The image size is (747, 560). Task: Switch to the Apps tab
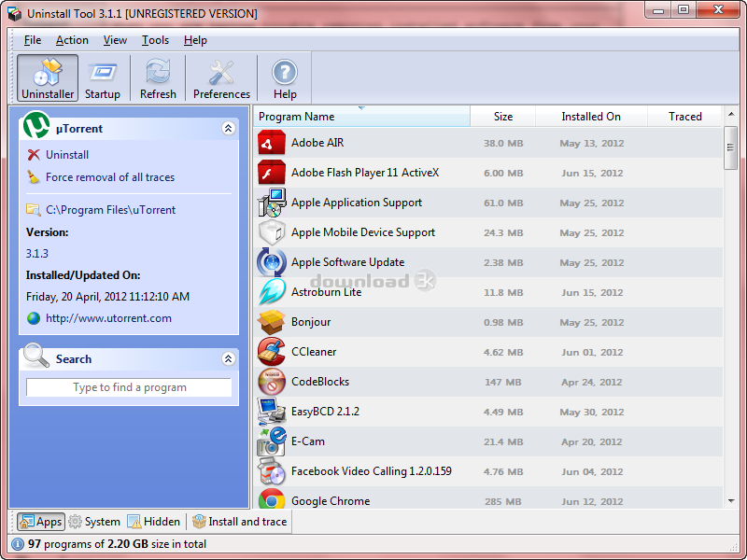pos(41,522)
